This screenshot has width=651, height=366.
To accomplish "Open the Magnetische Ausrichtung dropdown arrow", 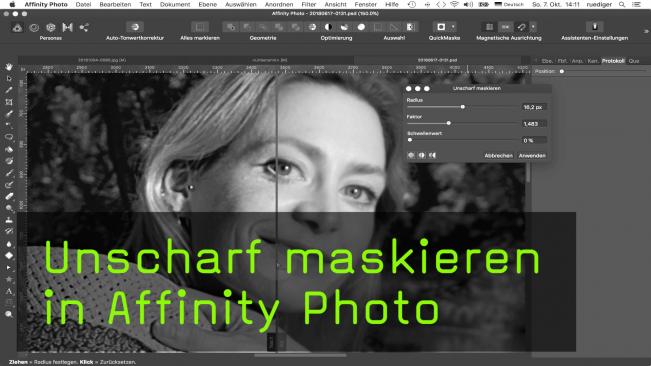I will point(533,27).
